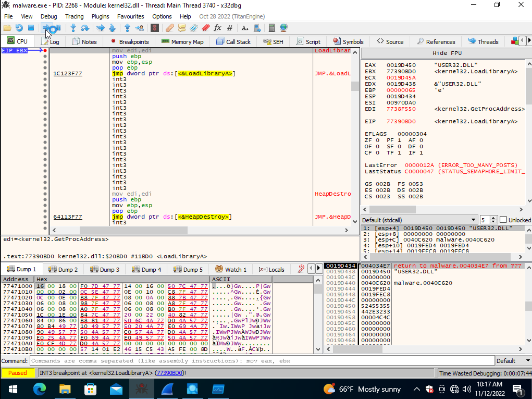Viewport: 532px width, 399px height.
Task: Click the Hide FPU button
Action: coord(447,53)
